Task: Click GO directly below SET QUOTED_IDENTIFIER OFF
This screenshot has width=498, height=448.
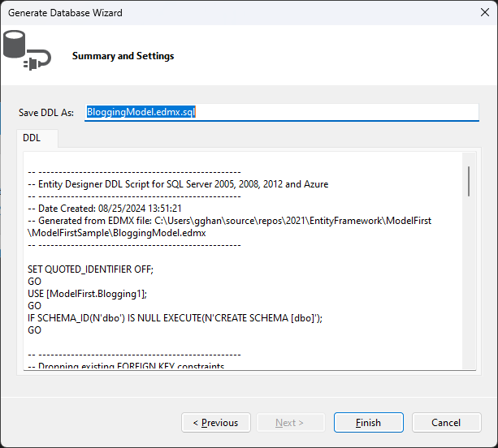Action: [34, 282]
